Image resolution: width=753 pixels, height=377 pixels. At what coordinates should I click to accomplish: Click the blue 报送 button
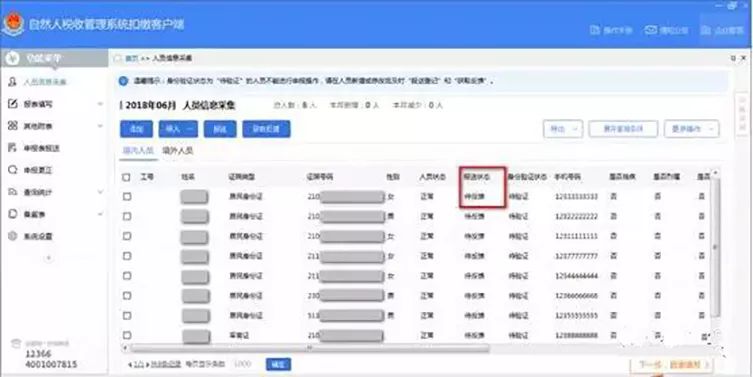tap(220, 129)
